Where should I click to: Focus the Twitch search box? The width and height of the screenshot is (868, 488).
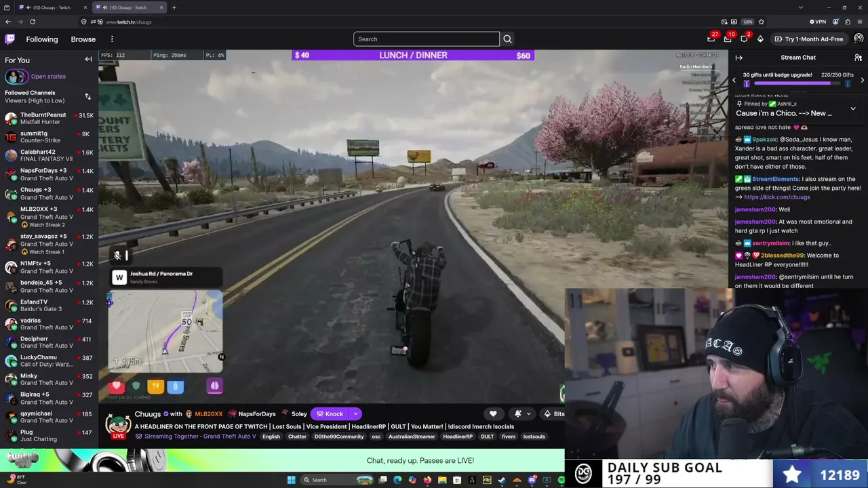tap(427, 39)
